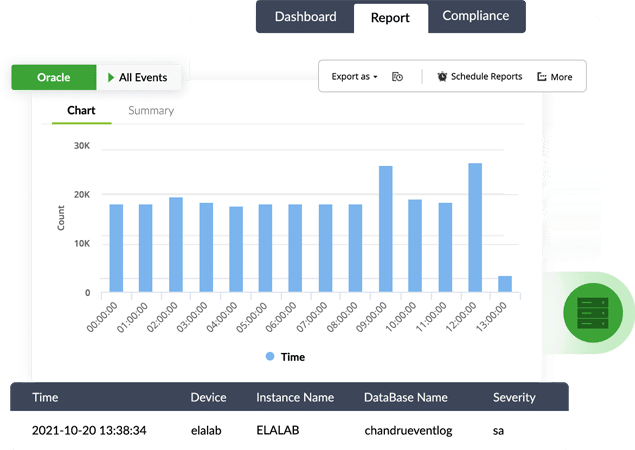Toggle the Time legend blue dot
This screenshot has width=635, height=450.
pos(270,356)
